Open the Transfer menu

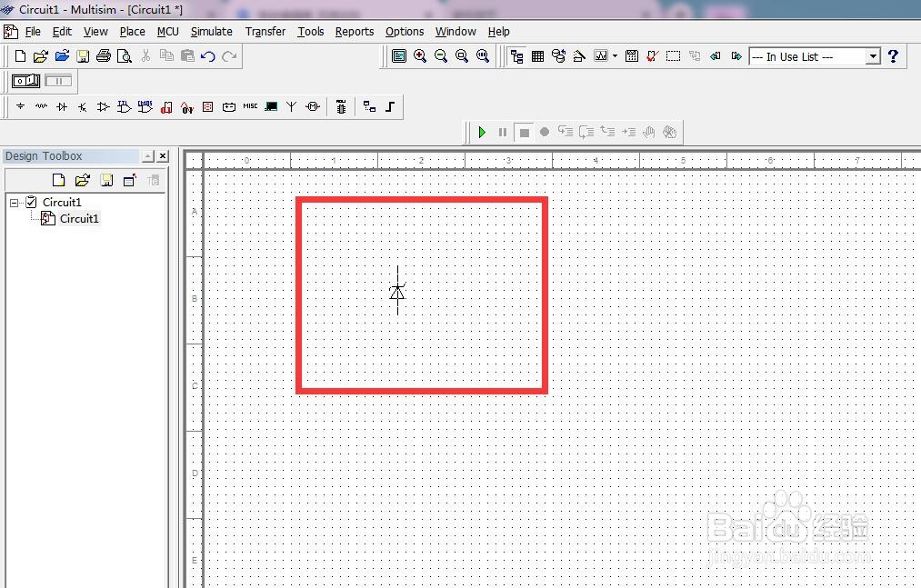(265, 32)
